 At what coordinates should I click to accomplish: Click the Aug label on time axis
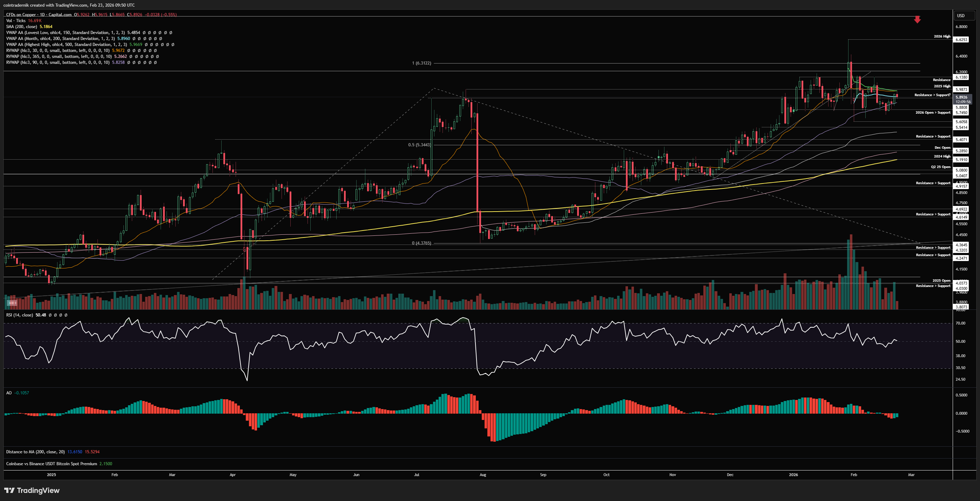(482, 475)
